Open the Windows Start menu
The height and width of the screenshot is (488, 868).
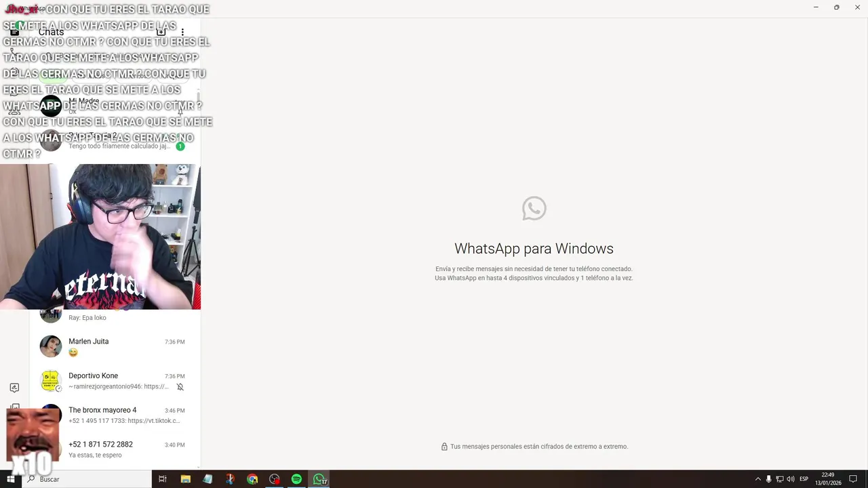(x=10, y=479)
